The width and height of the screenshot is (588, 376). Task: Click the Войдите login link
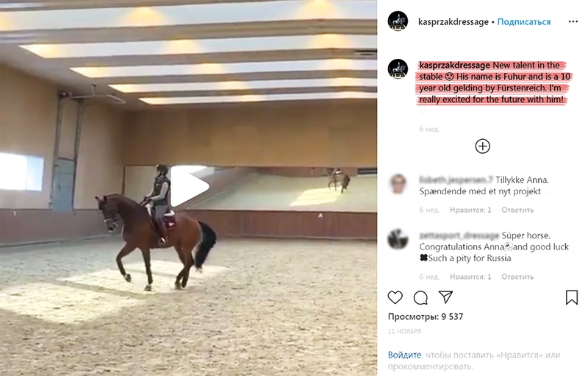[x=404, y=355]
